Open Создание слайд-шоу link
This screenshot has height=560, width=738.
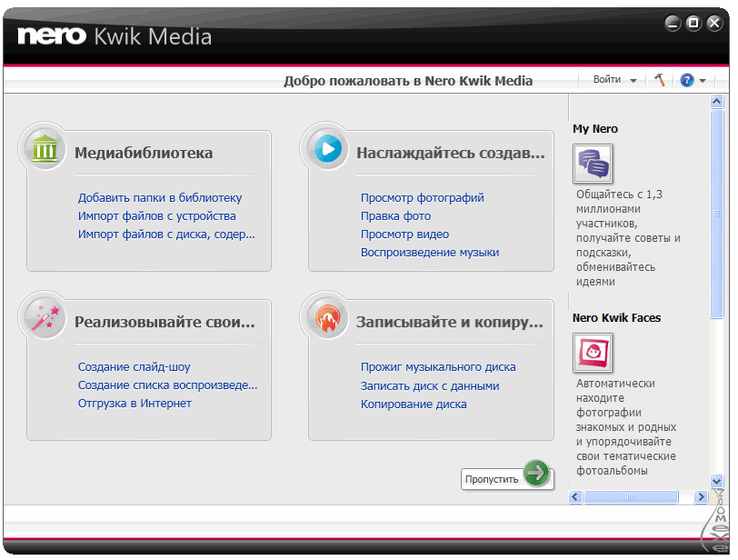tap(135, 366)
